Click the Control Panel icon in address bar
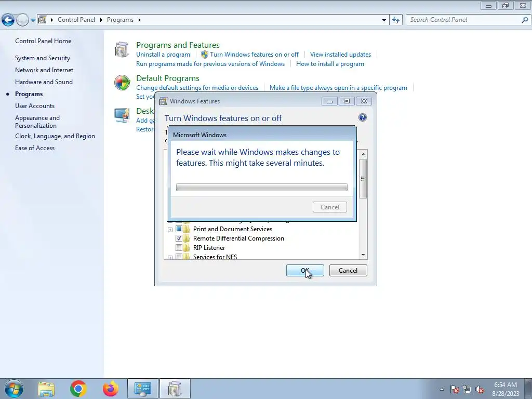This screenshot has height=399, width=532. [x=43, y=20]
